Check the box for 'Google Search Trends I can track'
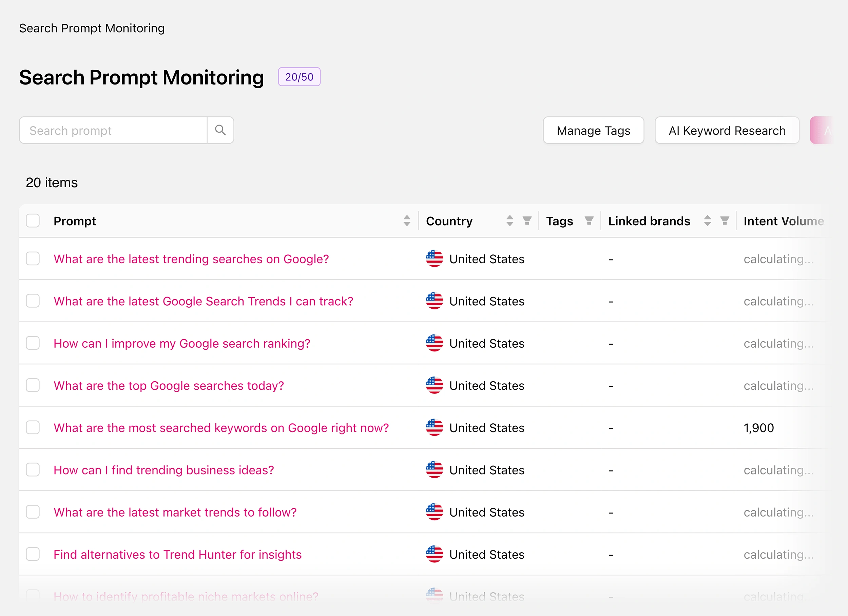This screenshot has width=848, height=616. coord(33,301)
